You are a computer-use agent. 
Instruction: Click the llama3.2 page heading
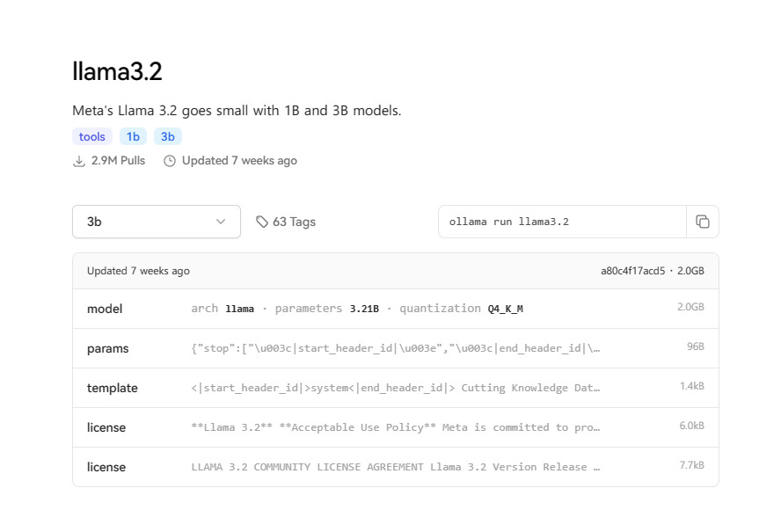pyautogui.click(x=117, y=71)
